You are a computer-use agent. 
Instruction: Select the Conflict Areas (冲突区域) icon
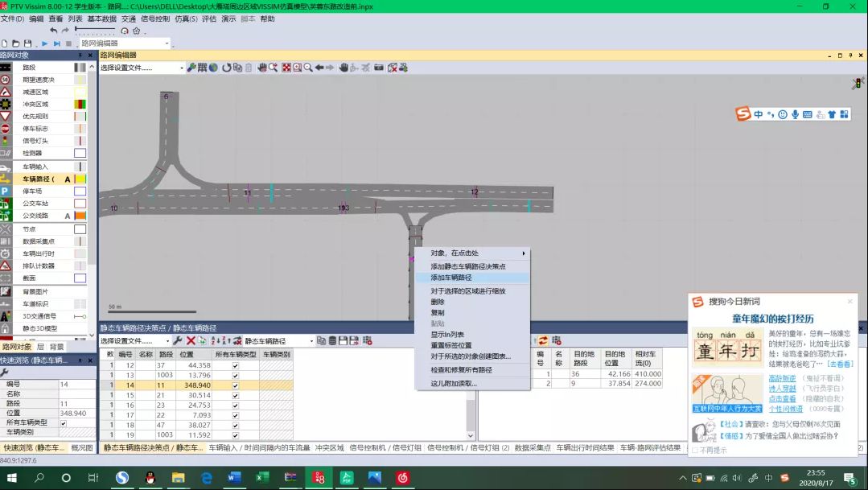(6, 104)
